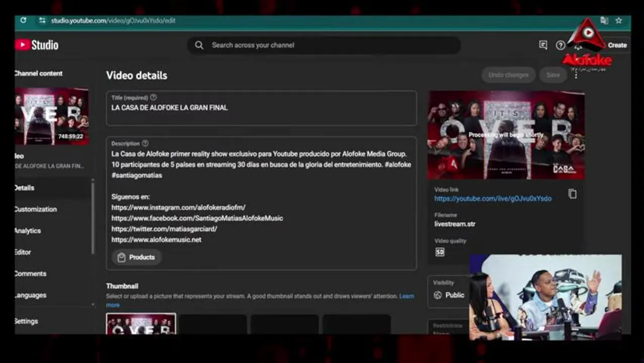
Task: Open the youtube.com/live/gOJvu0xYsdo video link
Action: [x=493, y=199]
